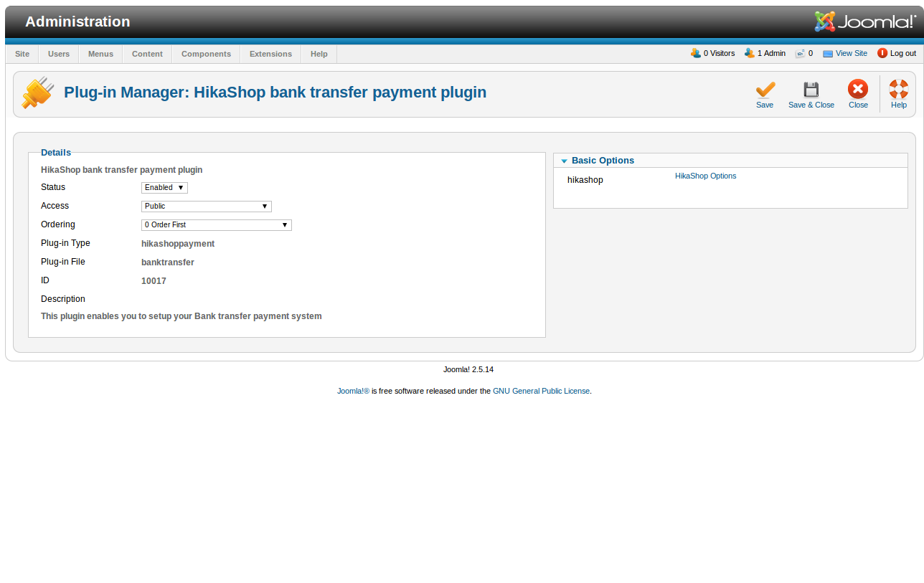Open the Joomla!® footer link
This screenshot has height=583, width=924.
[x=353, y=391]
